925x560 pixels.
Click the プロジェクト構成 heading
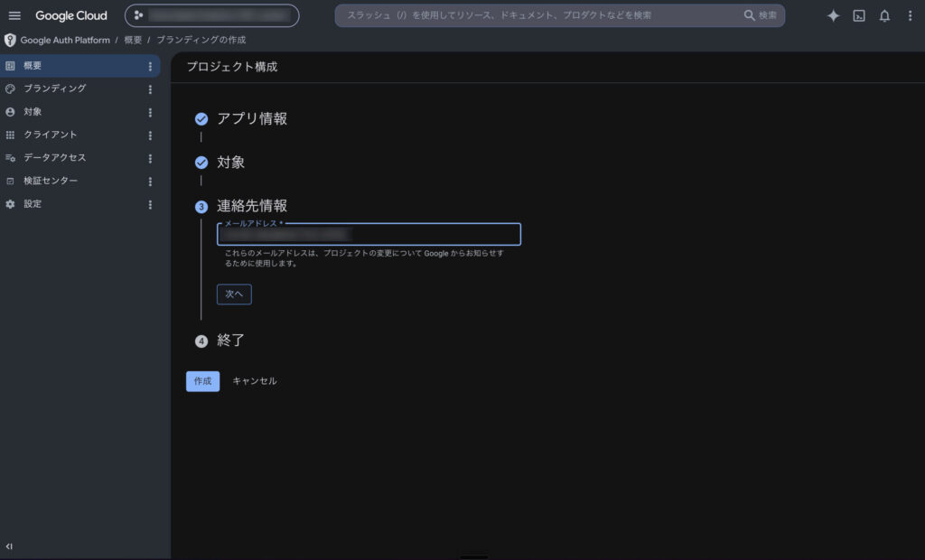point(232,67)
